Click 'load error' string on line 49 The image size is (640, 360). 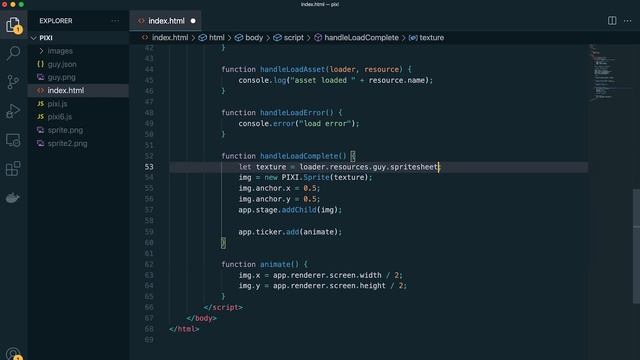[325, 123]
